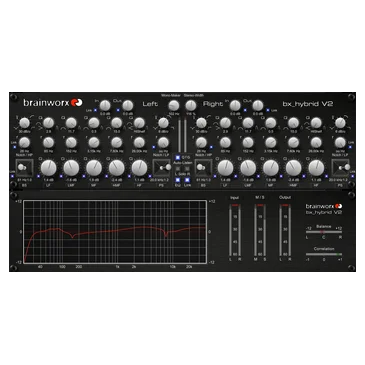365x365 pixels.
Task: Click Left channel 26.00k Hz frequency knob
Action: click(139, 143)
